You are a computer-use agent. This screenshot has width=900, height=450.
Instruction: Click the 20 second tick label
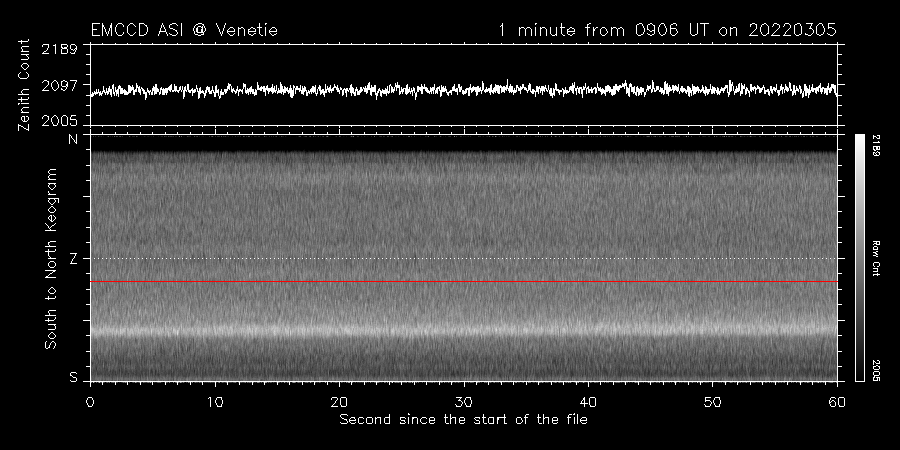tap(339, 401)
